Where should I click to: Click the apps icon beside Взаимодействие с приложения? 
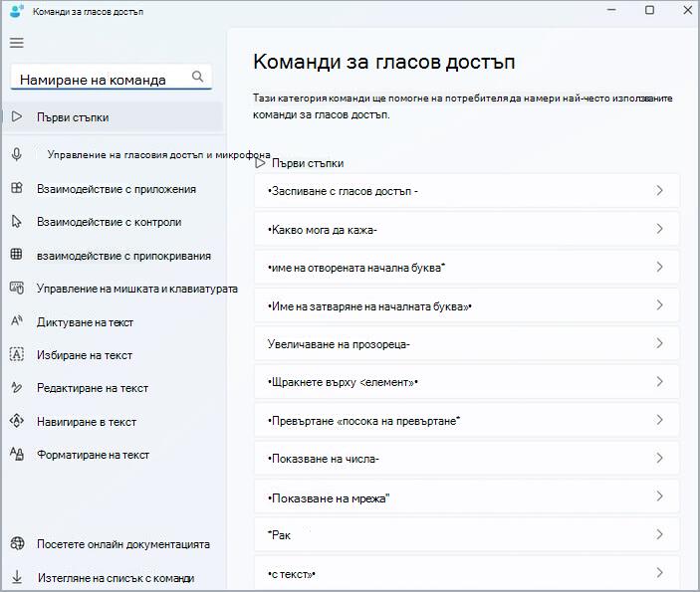coord(17,188)
